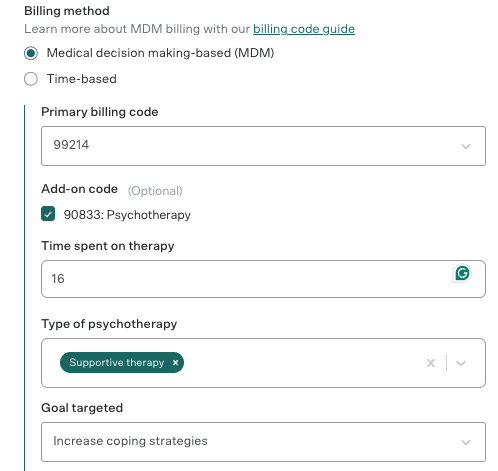The height and width of the screenshot is (471, 498).
Task: Expand the Type of psychotherapy dropdown arrow
Action: point(461,363)
